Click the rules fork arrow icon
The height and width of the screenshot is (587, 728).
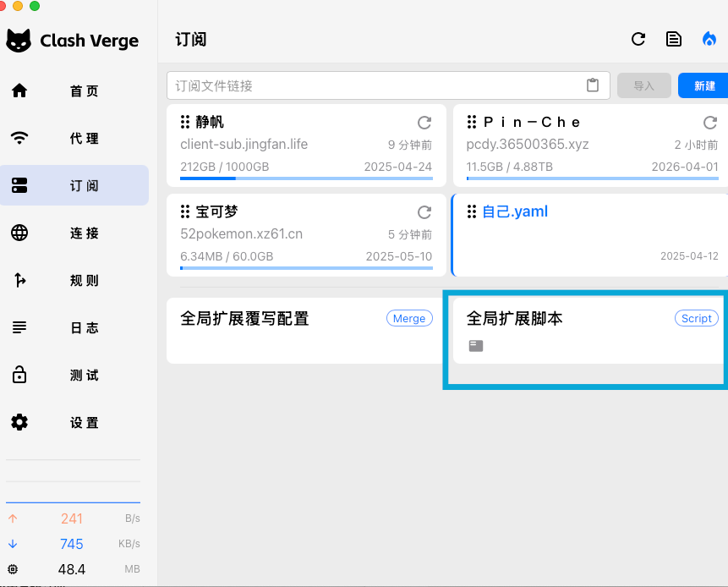pyautogui.click(x=19, y=280)
